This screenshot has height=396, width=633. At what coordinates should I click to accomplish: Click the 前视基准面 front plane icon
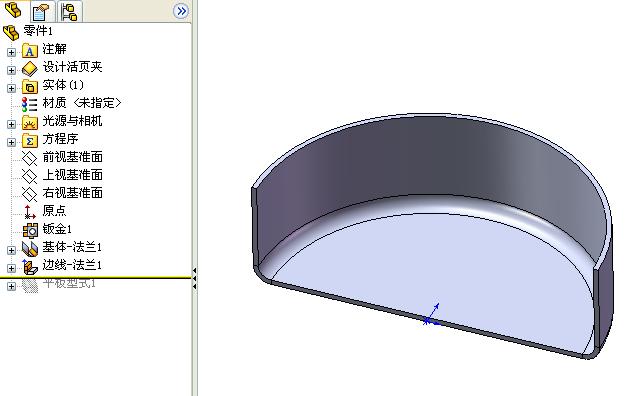tap(29, 158)
